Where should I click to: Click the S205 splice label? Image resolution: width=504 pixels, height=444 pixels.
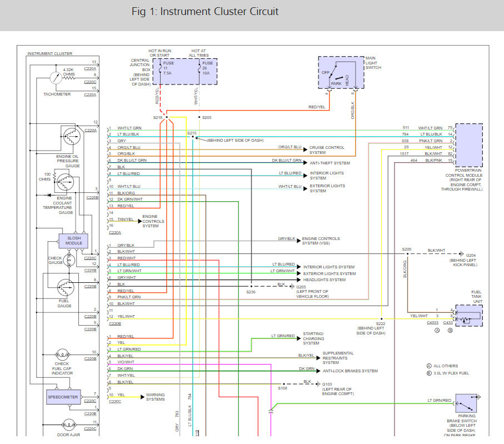coord(207,118)
